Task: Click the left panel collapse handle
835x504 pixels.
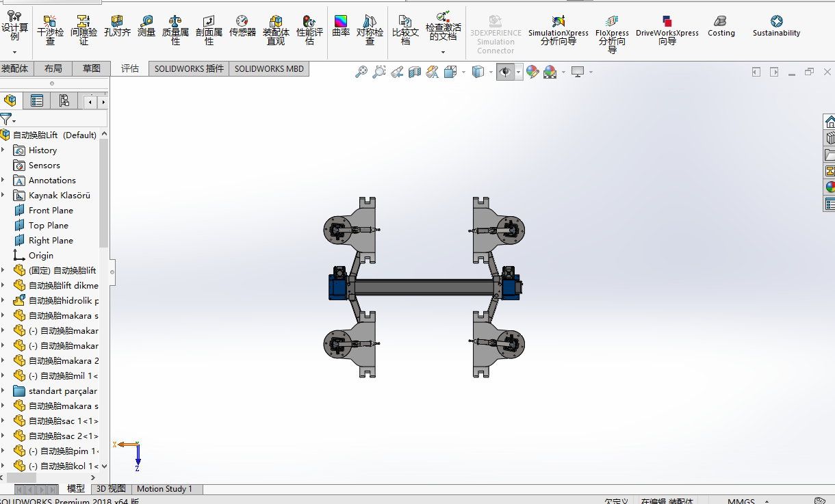Action: [112, 271]
